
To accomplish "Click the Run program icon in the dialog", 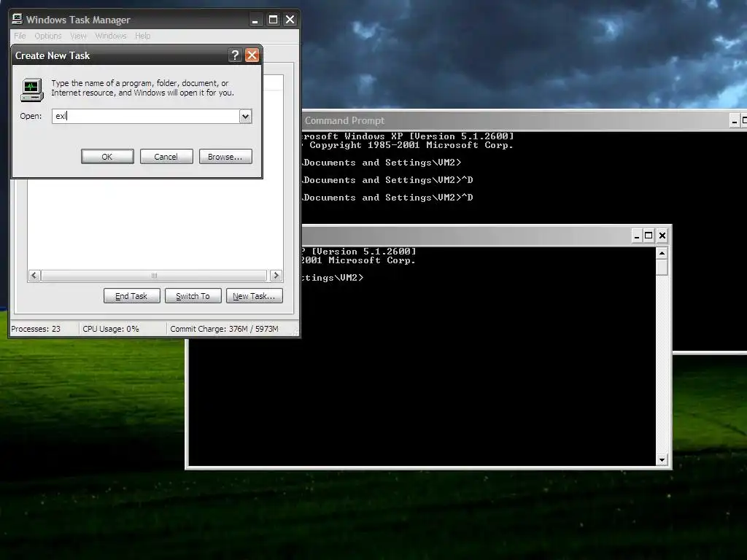I will (x=32, y=90).
